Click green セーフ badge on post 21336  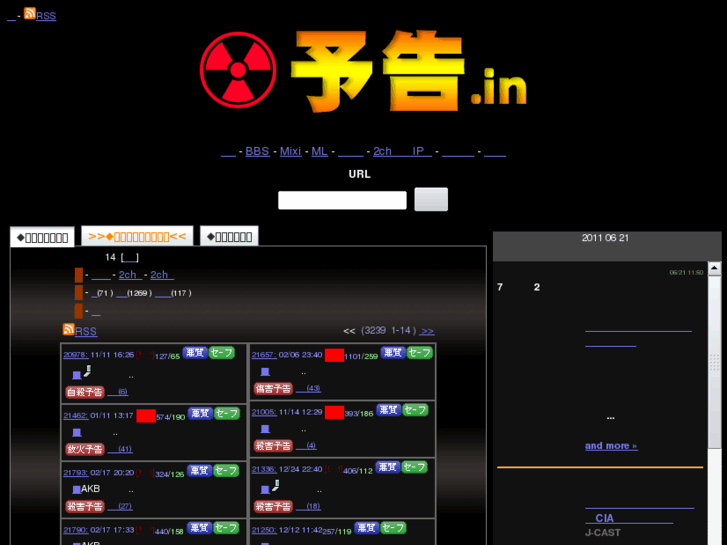415,467
